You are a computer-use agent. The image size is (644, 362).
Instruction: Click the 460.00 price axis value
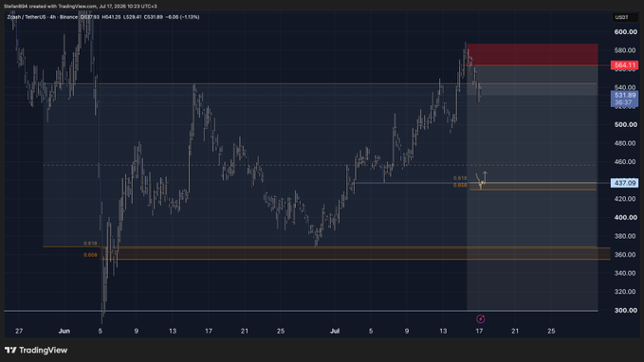(x=626, y=162)
